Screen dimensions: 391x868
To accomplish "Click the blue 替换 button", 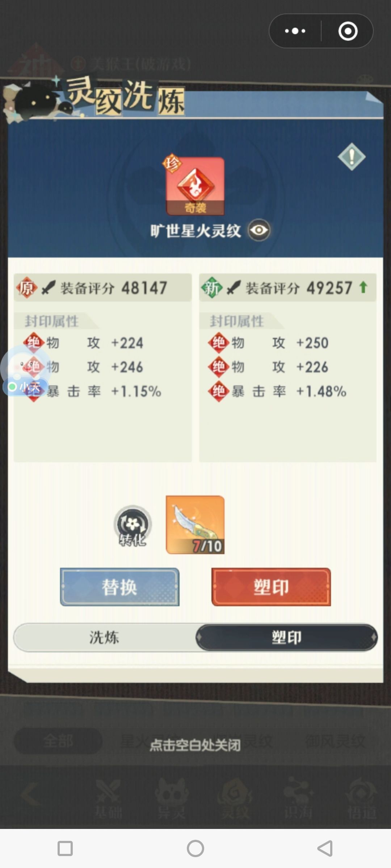I will (x=119, y=587).
